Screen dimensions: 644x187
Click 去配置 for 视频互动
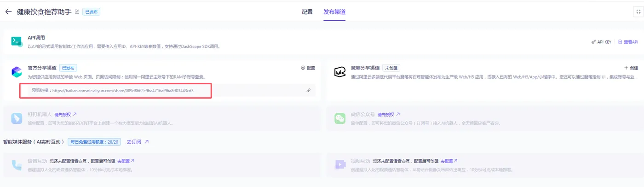[x=449, y=161]
